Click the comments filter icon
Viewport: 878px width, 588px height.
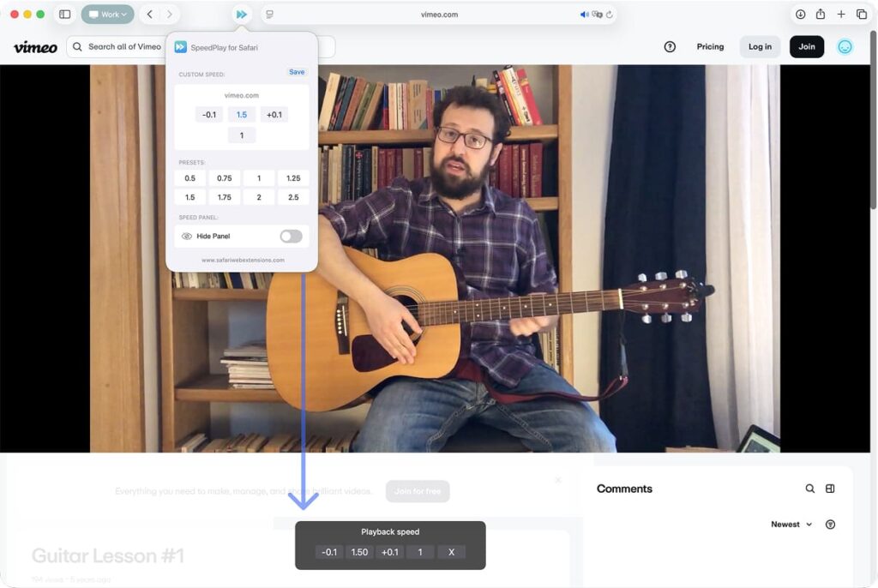[x=830, y=525]
